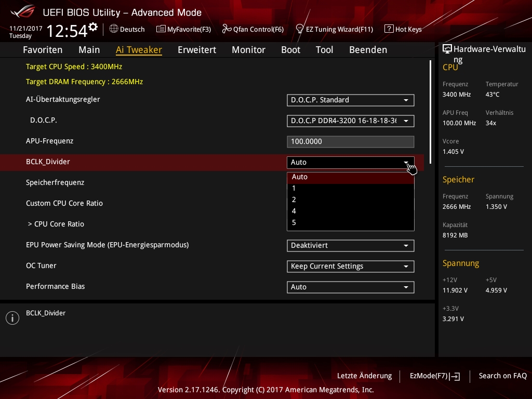Select the AI-Übertaktungsregler label
The height and width of the screenshot is (399, 532).
click(x=63, y=99)
